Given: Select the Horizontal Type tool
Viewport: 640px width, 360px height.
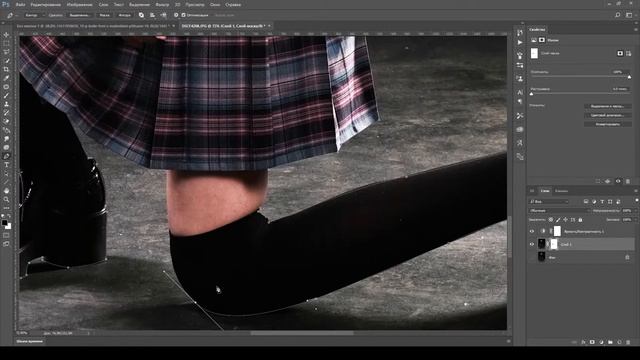Looking at the screenshot, I should [6, 165].
